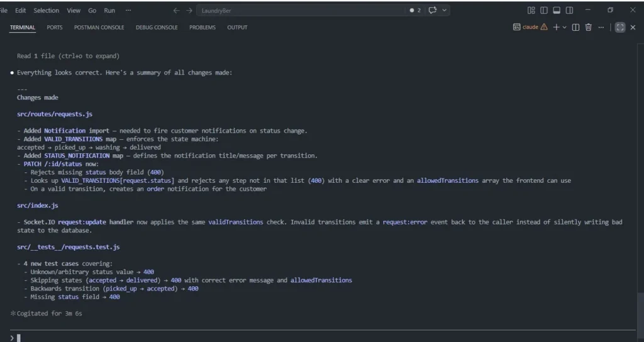Open the new terminal profile dropdown

[x=564, y=27]
